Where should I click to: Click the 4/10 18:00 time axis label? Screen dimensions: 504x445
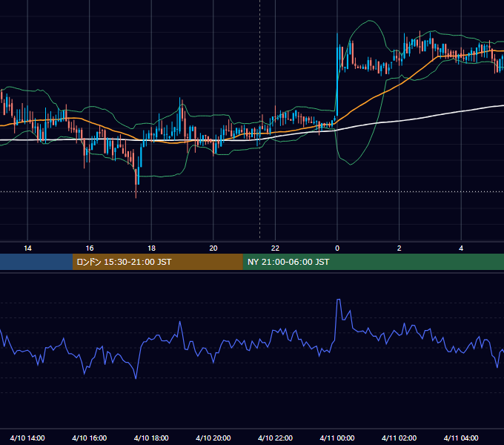(151, 438)
